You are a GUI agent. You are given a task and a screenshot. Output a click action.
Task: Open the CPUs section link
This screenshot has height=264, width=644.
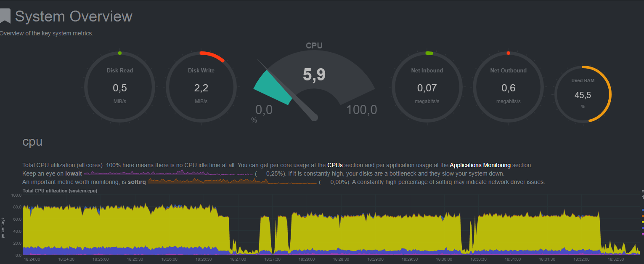click(335, 165)
